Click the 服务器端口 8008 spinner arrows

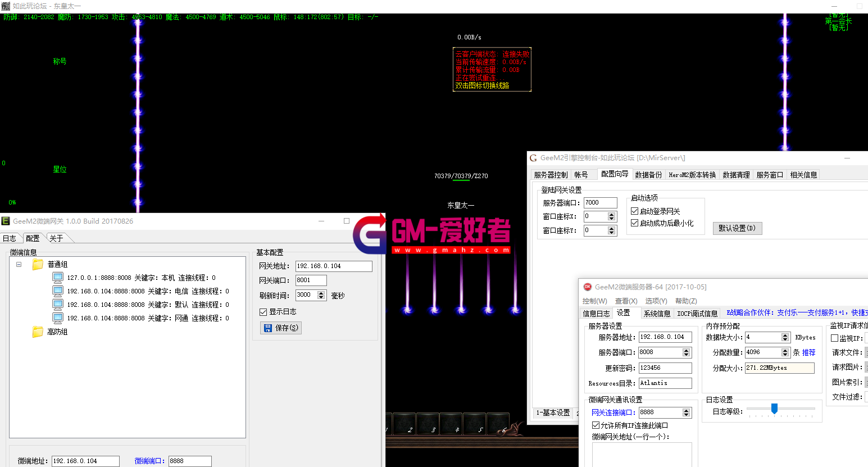click(x=686, y=352)
